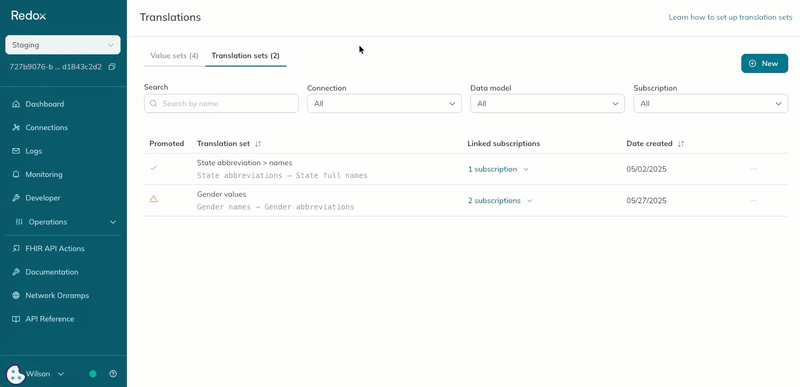The image size is (800, 387).
Task: Copy the environment ID with copy icon
Action: pos(112,67)
